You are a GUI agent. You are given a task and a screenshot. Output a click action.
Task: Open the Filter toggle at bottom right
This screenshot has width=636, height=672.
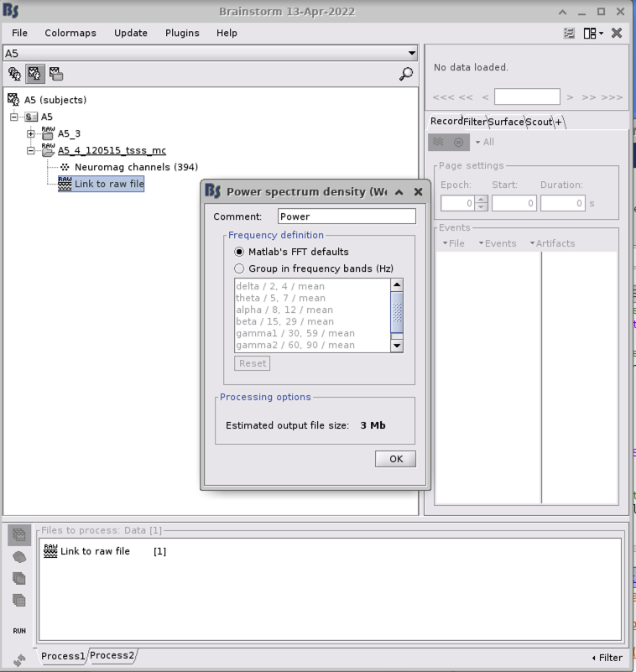[607, 658]
